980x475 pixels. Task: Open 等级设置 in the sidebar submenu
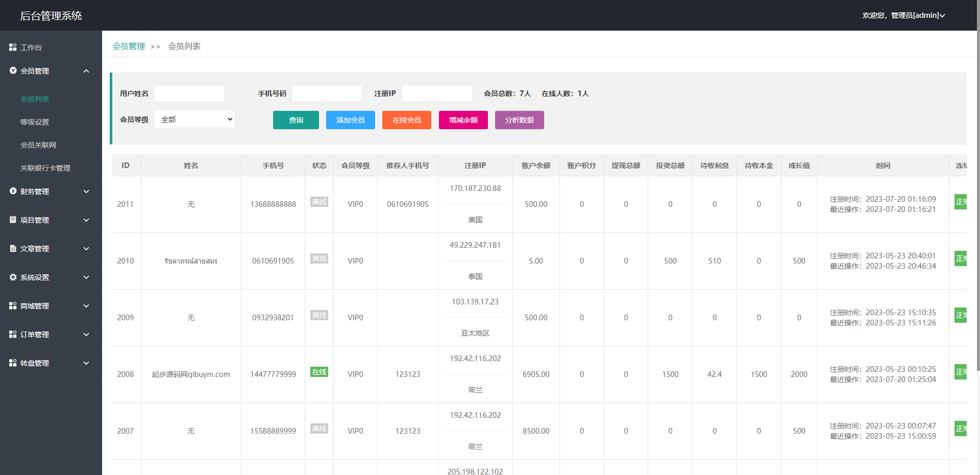pyautogui.click(x=35, y=122)
